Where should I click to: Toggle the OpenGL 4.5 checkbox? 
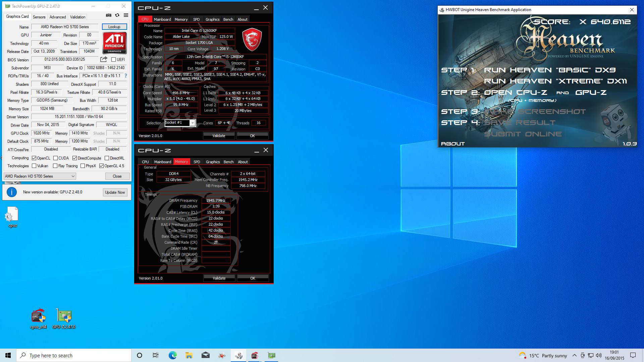pyautogui.click(x=101, y=166)
